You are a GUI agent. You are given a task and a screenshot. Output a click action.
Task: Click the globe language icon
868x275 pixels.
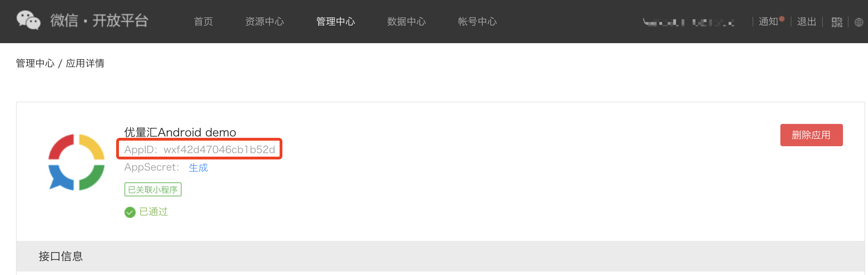click(859, 22)
